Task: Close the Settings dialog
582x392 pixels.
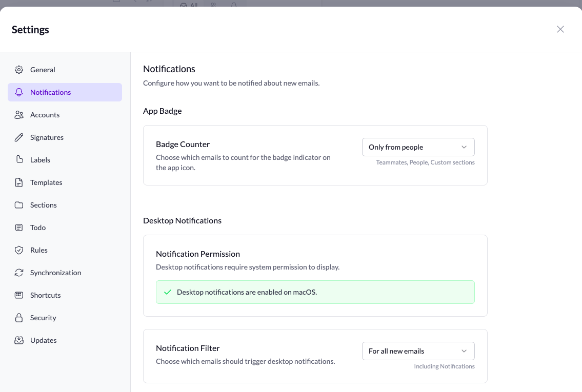Action: point(560,29)
